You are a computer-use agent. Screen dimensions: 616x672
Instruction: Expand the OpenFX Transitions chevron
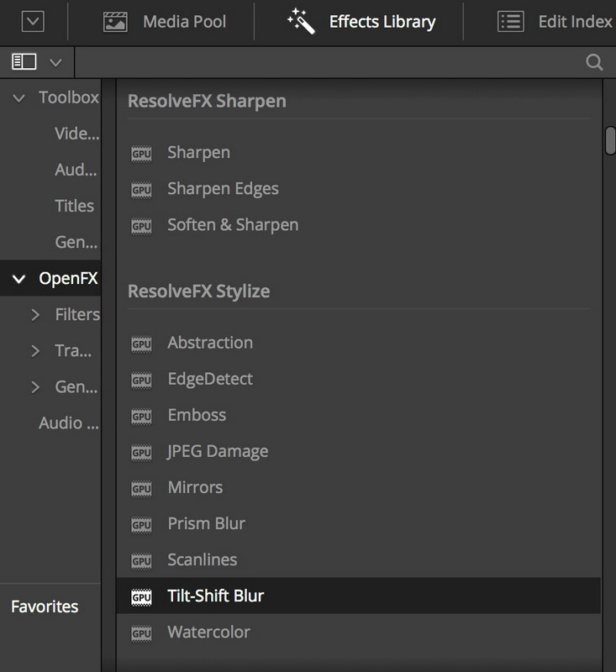[x=35, y=351]
